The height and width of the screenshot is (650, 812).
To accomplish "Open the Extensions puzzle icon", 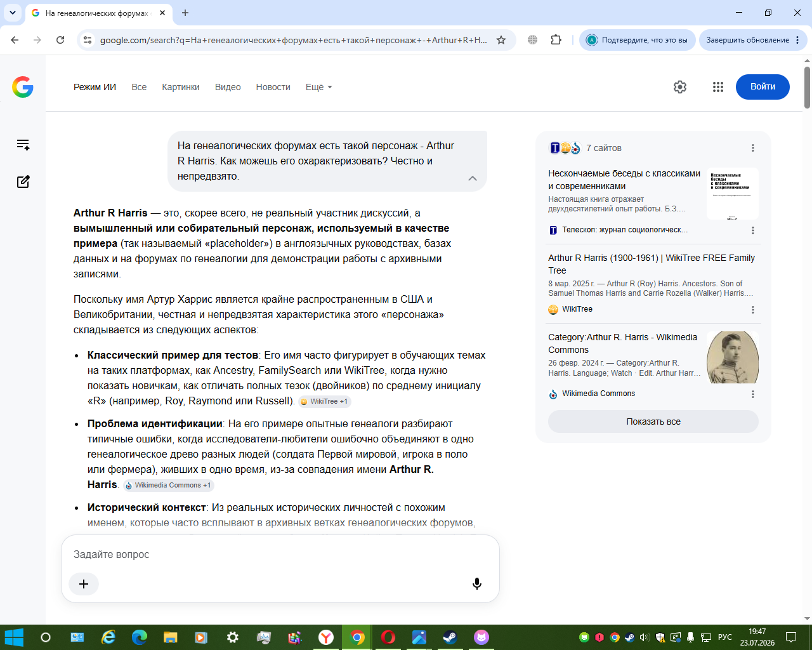I will [556, 40].
